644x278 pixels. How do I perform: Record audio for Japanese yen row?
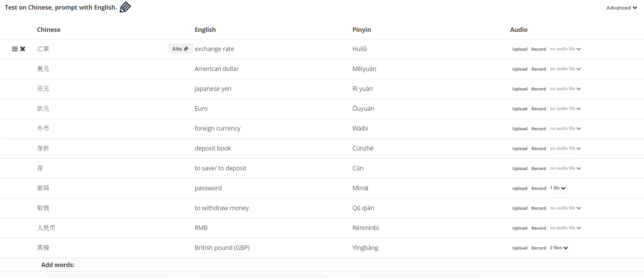(x=538, y=89)
